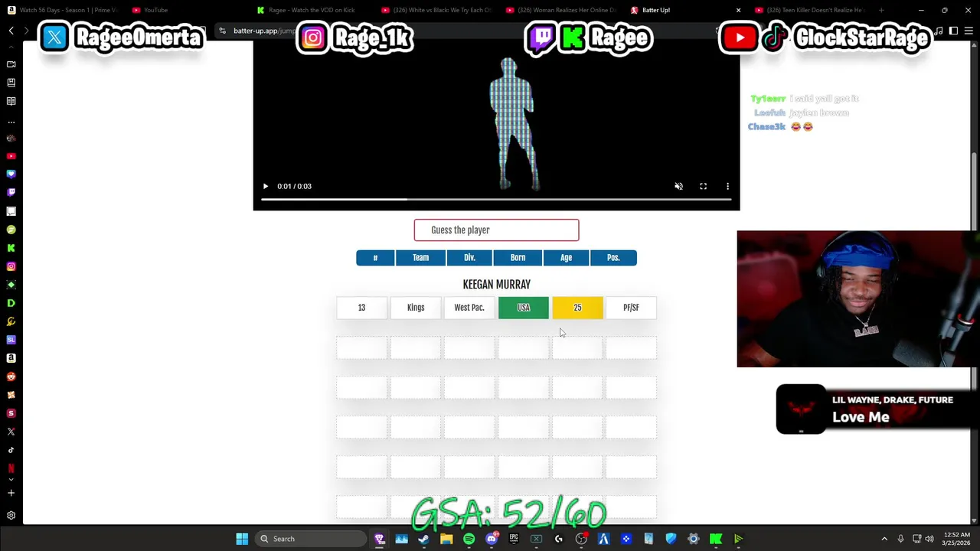This screenshot has height=551, width=980.
Task: Open the X (Twitter) sidebar shortcut
Action: 11,432
